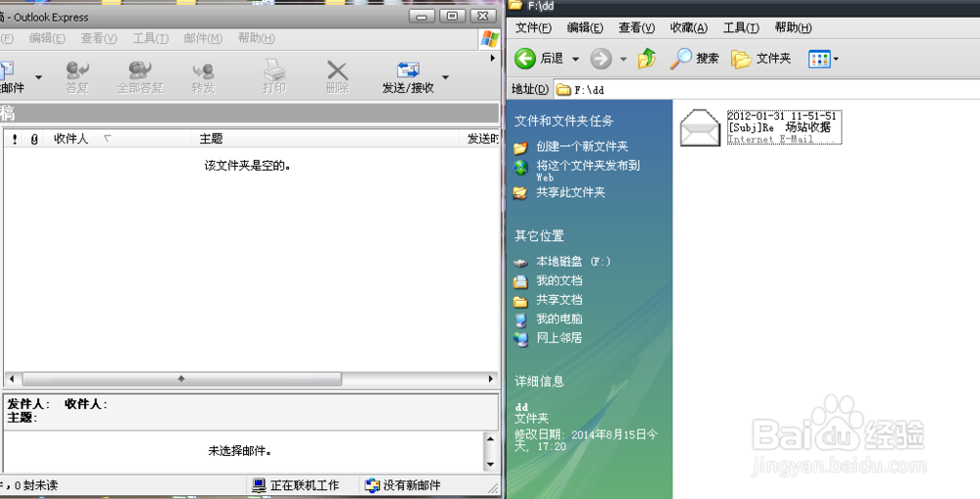The width and height of the screenshot is (980, 499).
Task: Expand the Outlook Express toolbar overflow arrow
Action: (x=493, y=58)
